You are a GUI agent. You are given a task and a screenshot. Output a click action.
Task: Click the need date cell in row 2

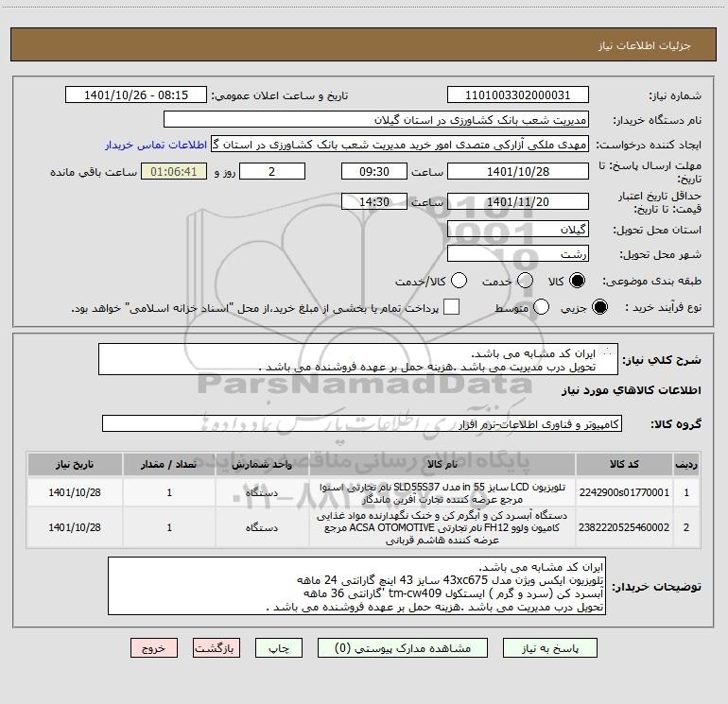[75, 527]
